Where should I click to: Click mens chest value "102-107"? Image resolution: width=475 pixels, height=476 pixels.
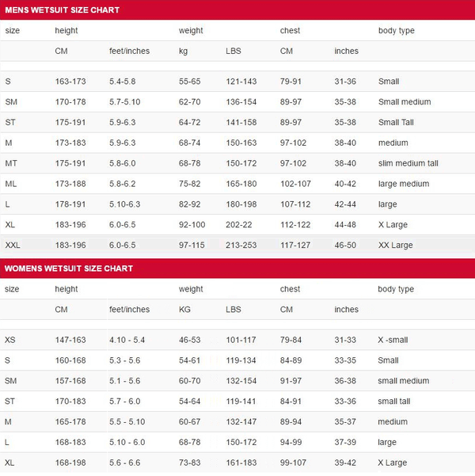295,184
